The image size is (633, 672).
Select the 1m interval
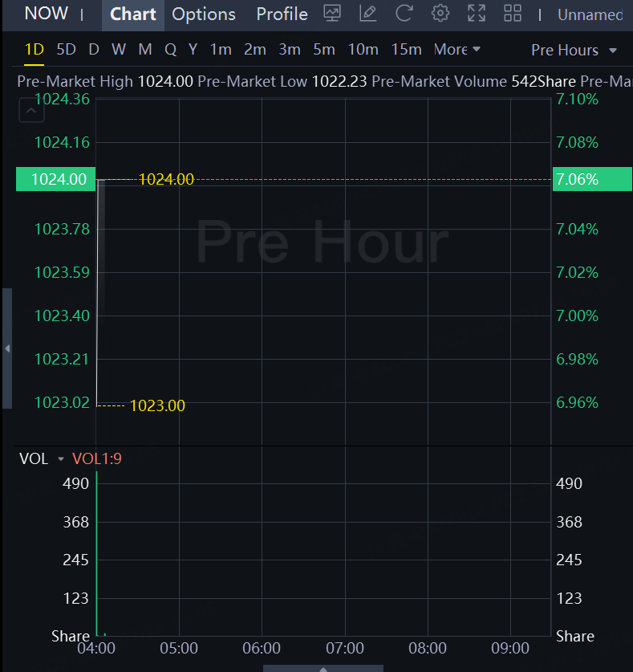221,49
